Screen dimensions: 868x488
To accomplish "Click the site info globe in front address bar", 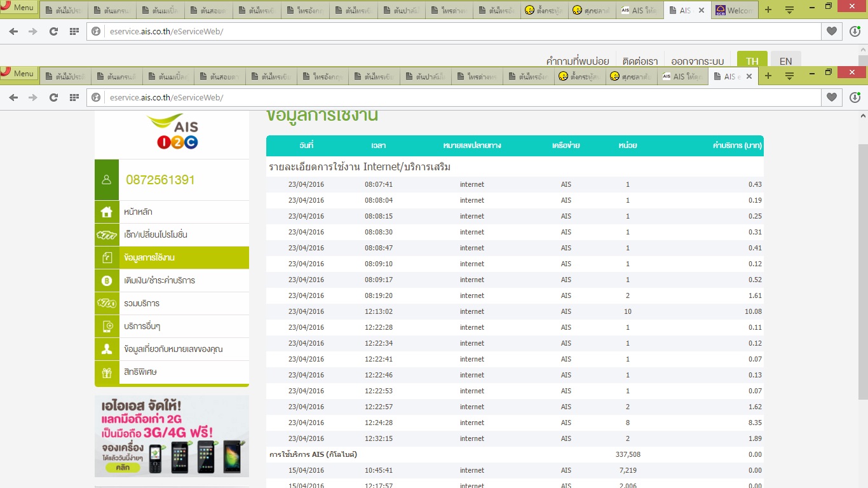I will pos(97,97).
